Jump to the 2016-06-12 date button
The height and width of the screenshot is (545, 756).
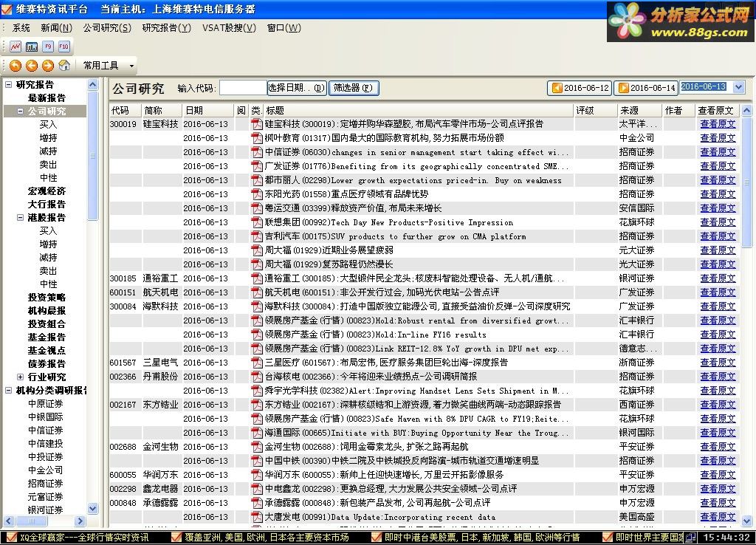coord(580,88)
